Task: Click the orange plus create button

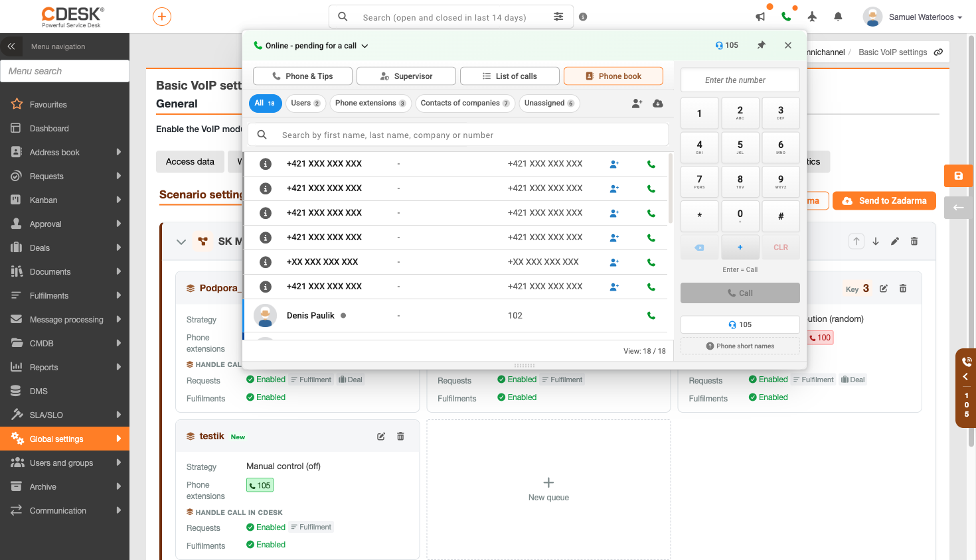Action: click(162, 17)
